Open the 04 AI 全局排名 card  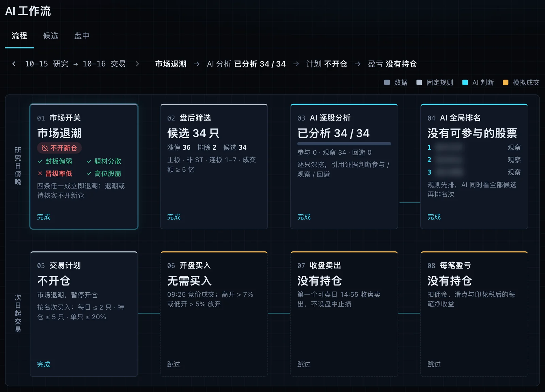click(x=474, y=166)
